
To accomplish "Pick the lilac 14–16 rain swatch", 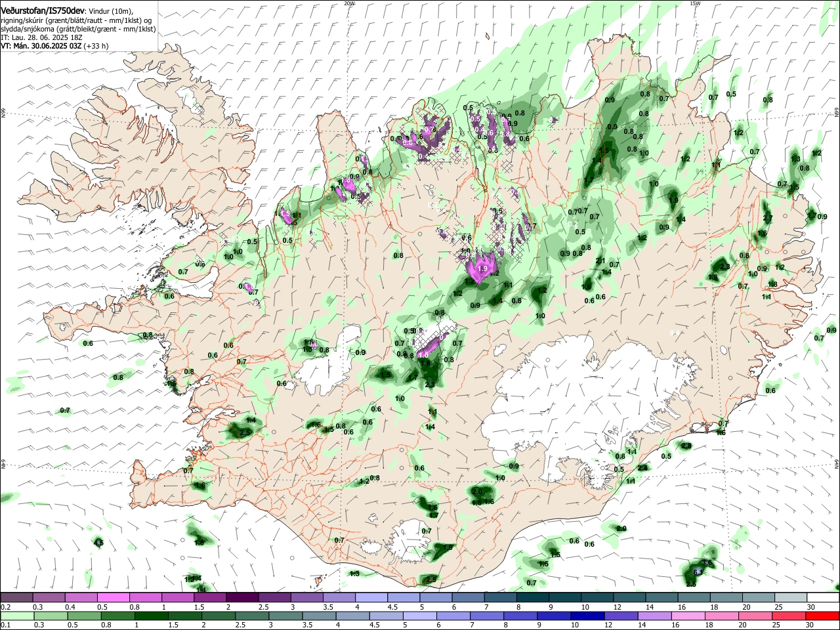I will coord(654,616).
